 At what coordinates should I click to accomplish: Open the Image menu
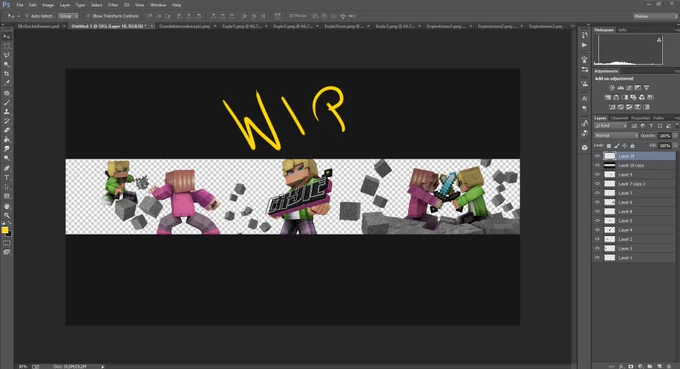[48, 5]
